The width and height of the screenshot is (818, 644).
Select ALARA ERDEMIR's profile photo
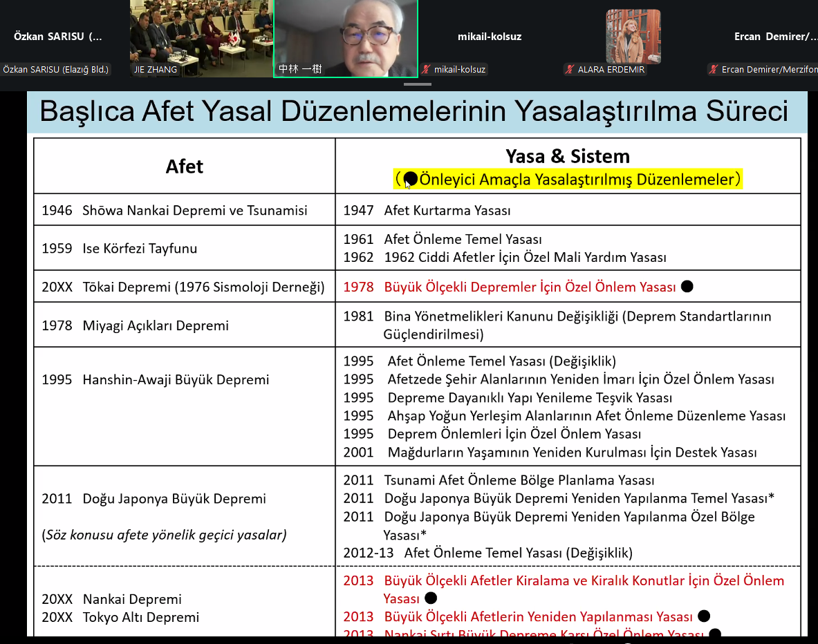pyautogui.click(x=633, y=36)
